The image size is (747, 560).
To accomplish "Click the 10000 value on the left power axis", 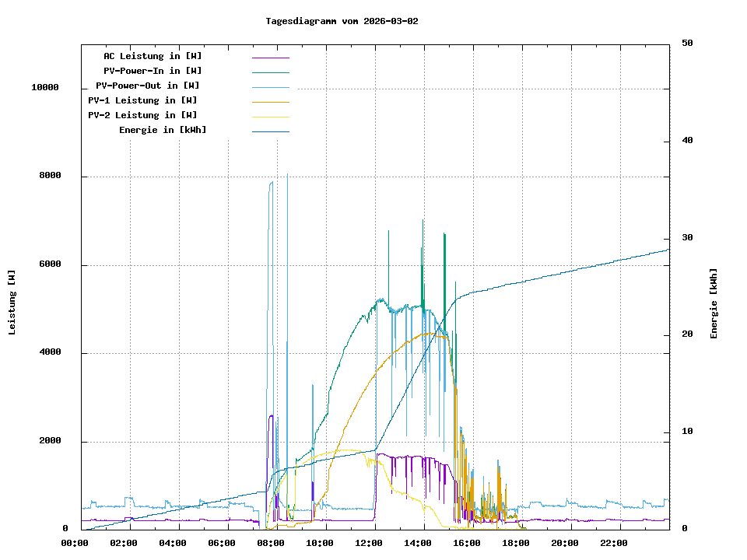I will [45, 88].
